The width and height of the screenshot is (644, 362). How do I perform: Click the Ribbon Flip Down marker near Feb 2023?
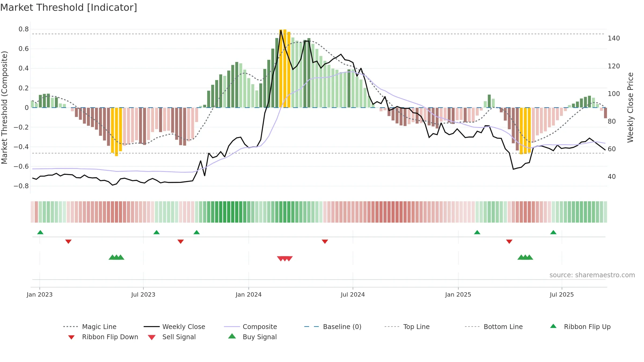[68, 242]
